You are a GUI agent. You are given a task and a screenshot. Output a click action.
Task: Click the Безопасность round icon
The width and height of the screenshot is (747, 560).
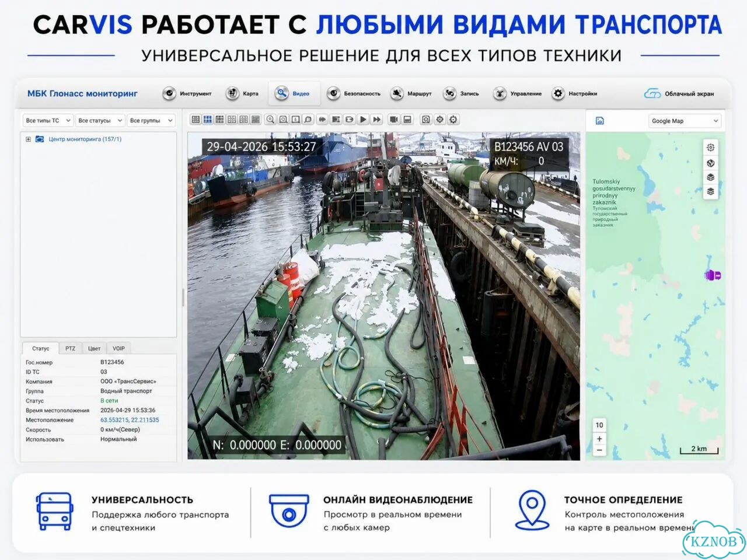pos(334,93)
